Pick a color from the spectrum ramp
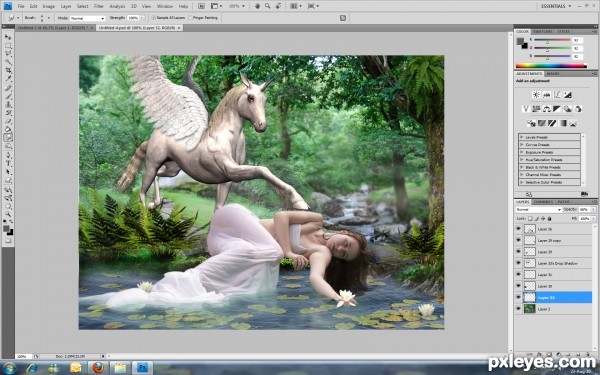This screenshot has height=375, width=600. (x=551, y=66)
